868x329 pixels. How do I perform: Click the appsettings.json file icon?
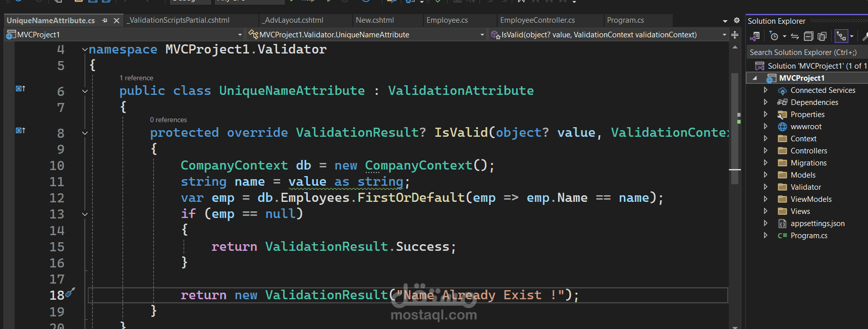click(782, 224)
